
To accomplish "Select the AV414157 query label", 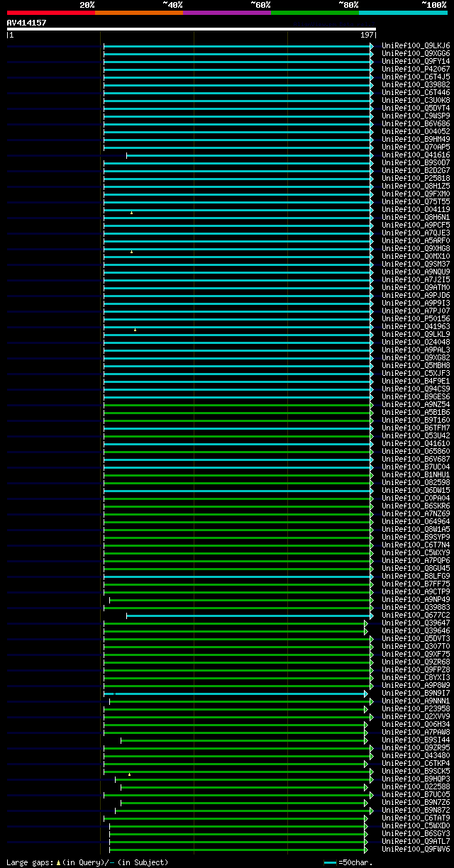I will pyautogui.click(x=27, y=23).
